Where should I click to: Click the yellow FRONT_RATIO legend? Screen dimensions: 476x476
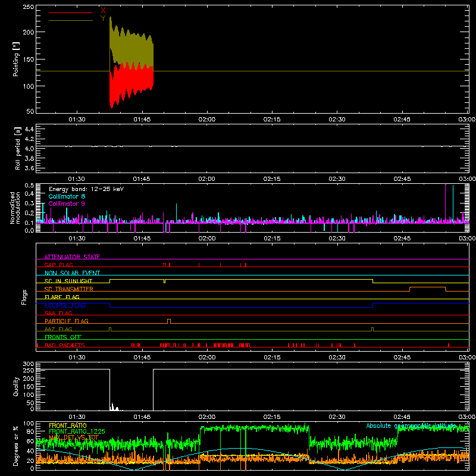(68, 425)
